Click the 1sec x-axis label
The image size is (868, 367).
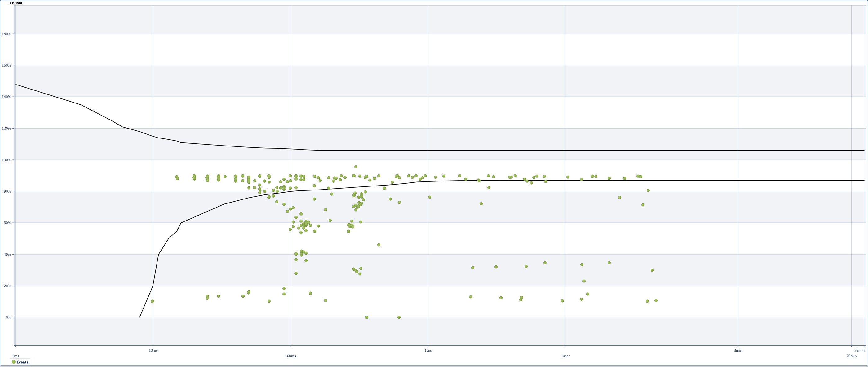[428, 351]
